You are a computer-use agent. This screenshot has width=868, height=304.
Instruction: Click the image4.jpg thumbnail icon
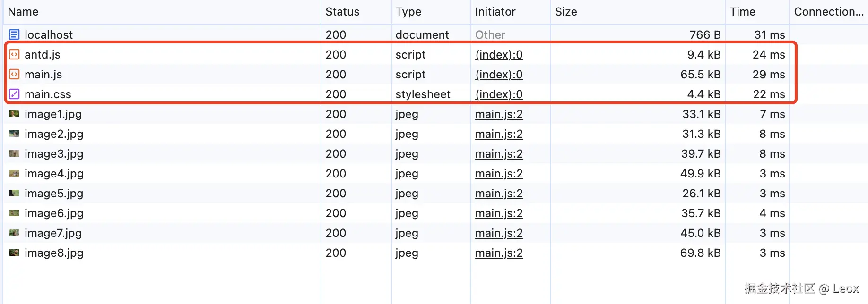click(14, 173)
